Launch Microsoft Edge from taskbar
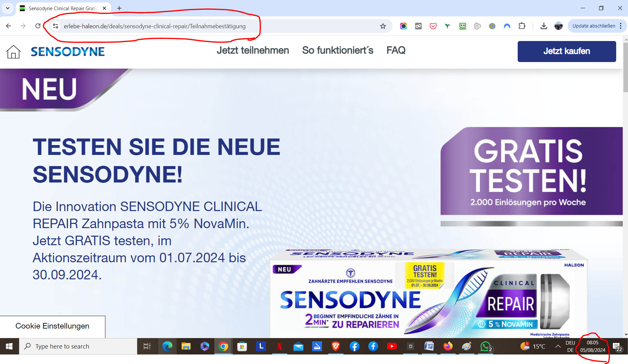Viewport: 628px width, 364px height. click(x=167, y=346)
